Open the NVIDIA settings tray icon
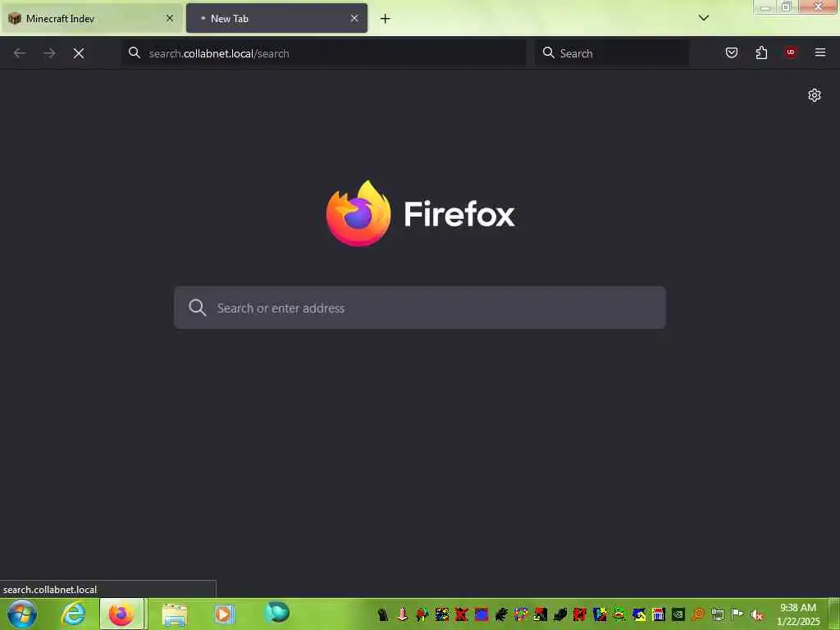Image resolution: width=840 pixels, height=630 pixels. (x=678, y=614)
